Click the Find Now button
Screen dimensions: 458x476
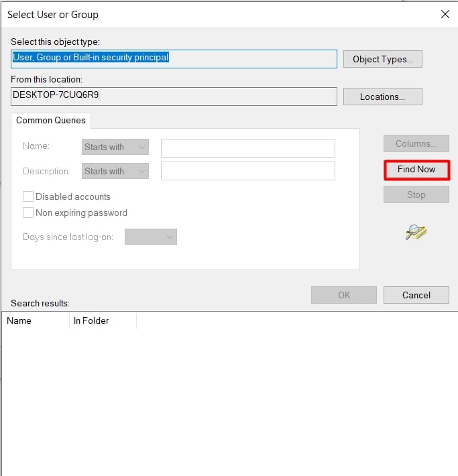point(416,170)
